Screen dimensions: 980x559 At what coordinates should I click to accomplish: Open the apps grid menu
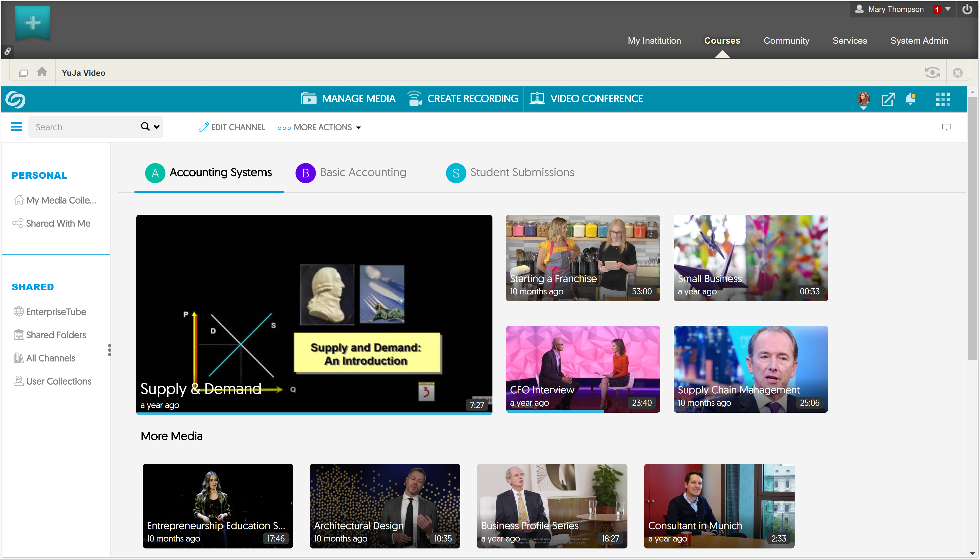pos(943,99)
